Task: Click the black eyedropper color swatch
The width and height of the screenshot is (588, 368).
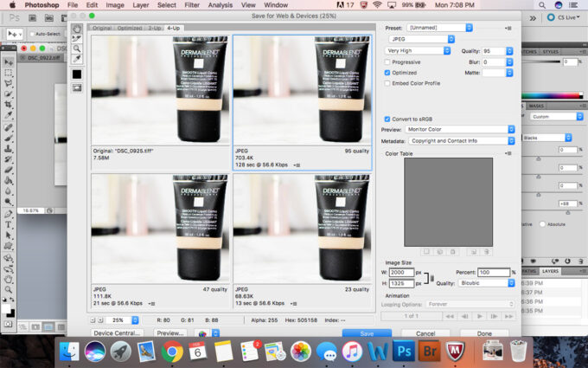Action: coord(77,74)
